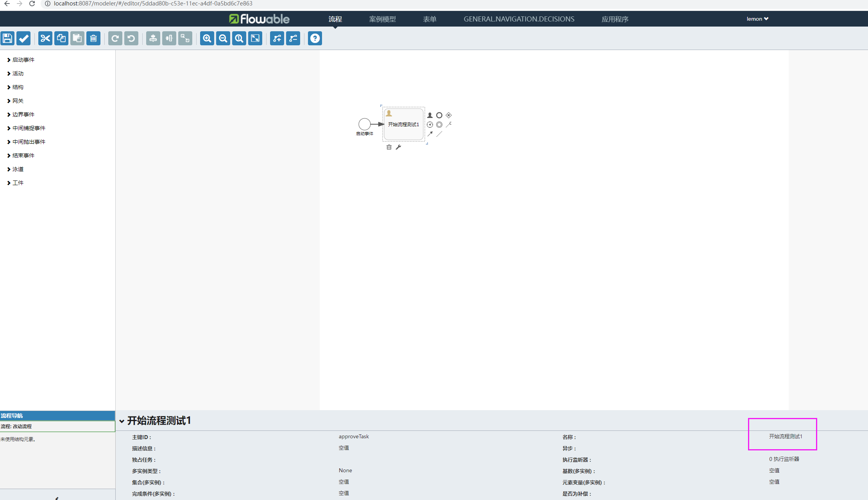This screenshot has height=500, width=868.
Task: Click the exclusive gateway quick-add diamond icon
Action: click(449, 115)
